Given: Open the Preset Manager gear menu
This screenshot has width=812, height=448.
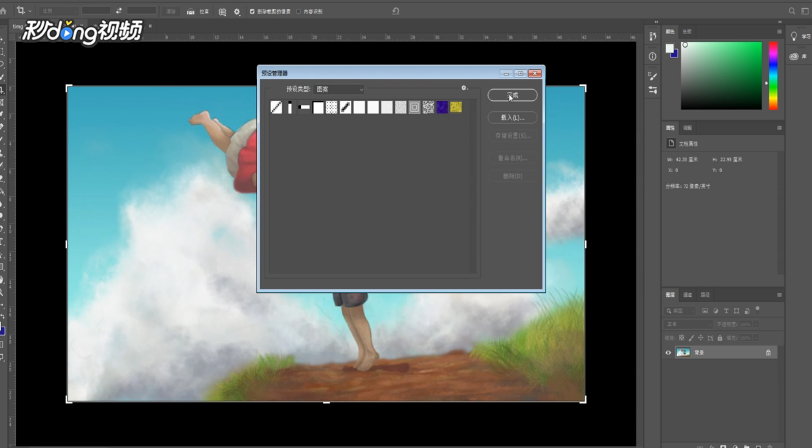Looking at the screenshot, I should click(x=464, y=88).
